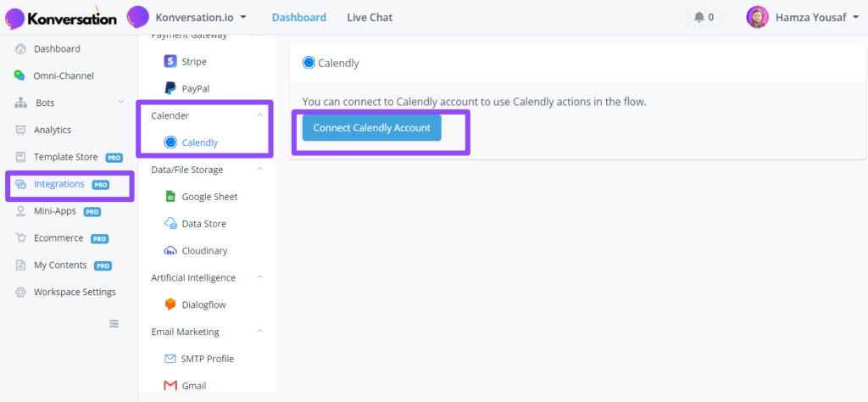
Task: Click the SMTP Profile envelope icon
Action: tap(170, 359)
